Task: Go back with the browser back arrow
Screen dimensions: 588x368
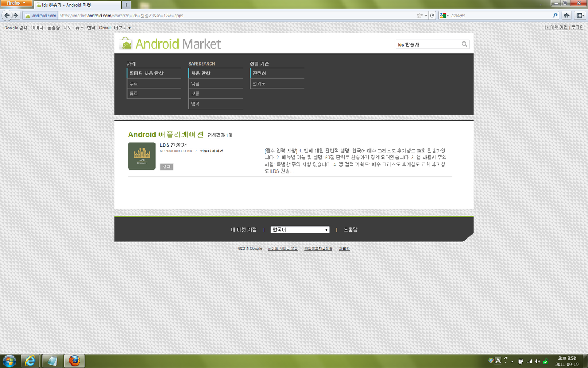Action: coord(7,16)
